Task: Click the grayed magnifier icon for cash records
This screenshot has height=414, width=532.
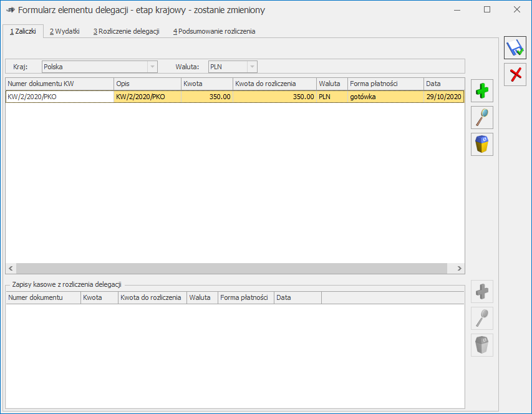Action: [482, 318]
